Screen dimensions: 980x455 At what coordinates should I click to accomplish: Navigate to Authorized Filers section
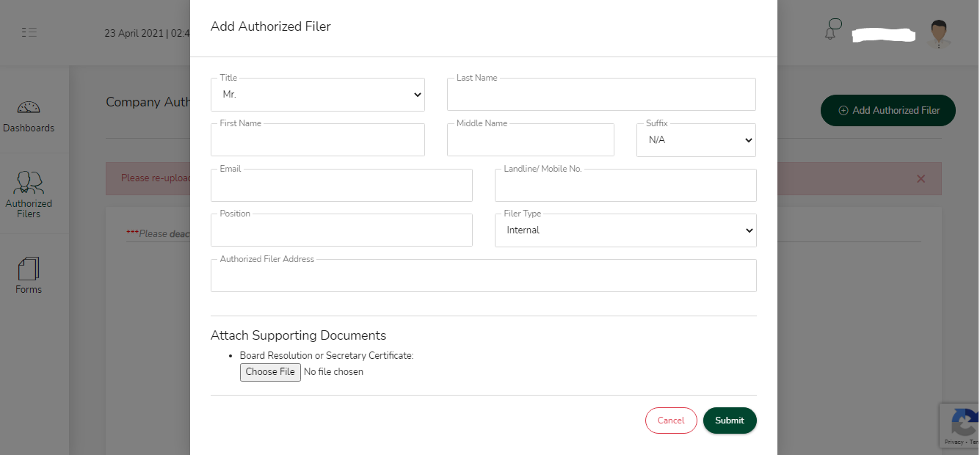tap(29, 194)
